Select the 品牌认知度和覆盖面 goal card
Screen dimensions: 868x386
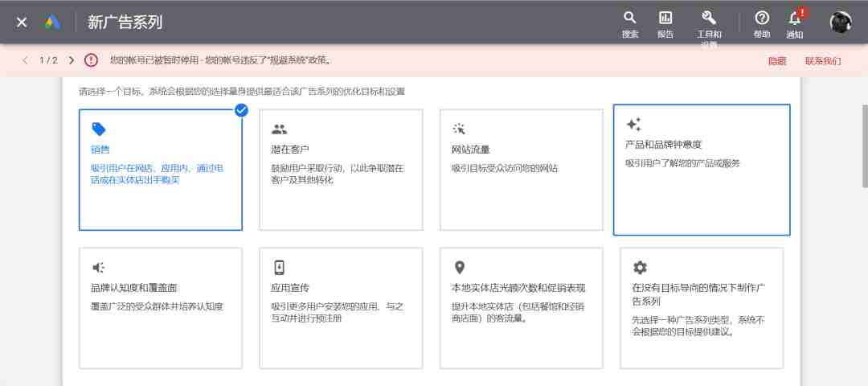[161, 308]
